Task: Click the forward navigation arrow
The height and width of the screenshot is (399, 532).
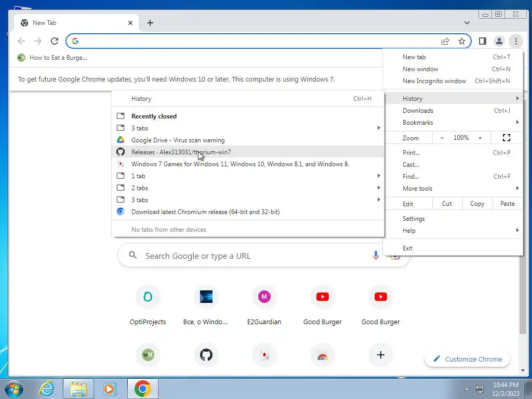Action: pos(37,41)
